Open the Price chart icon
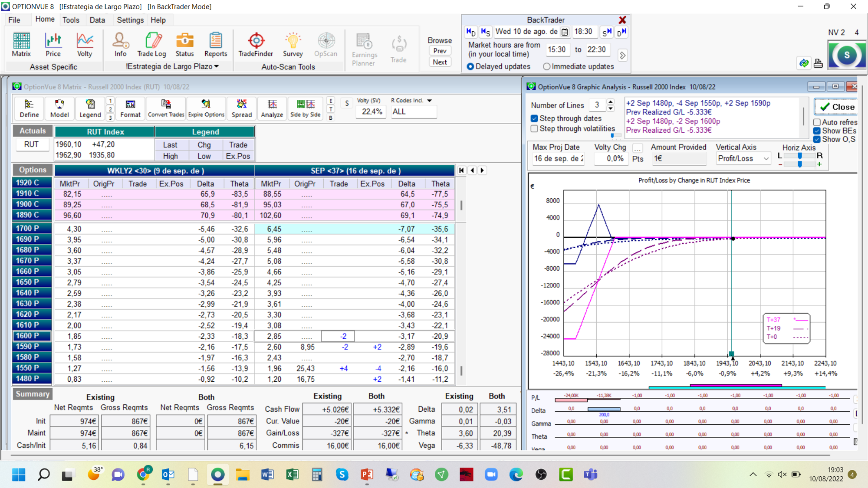The image size is (868, 488). (x=53, y=44)
